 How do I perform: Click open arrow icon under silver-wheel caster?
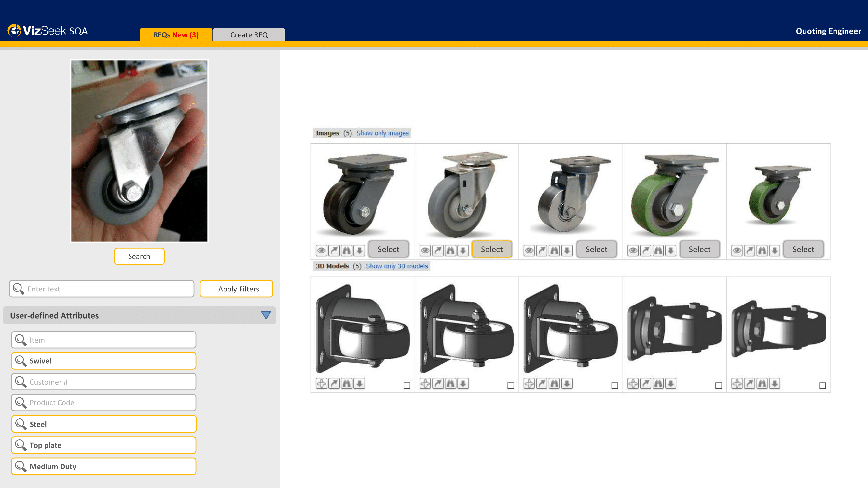[x=542, y=250]
